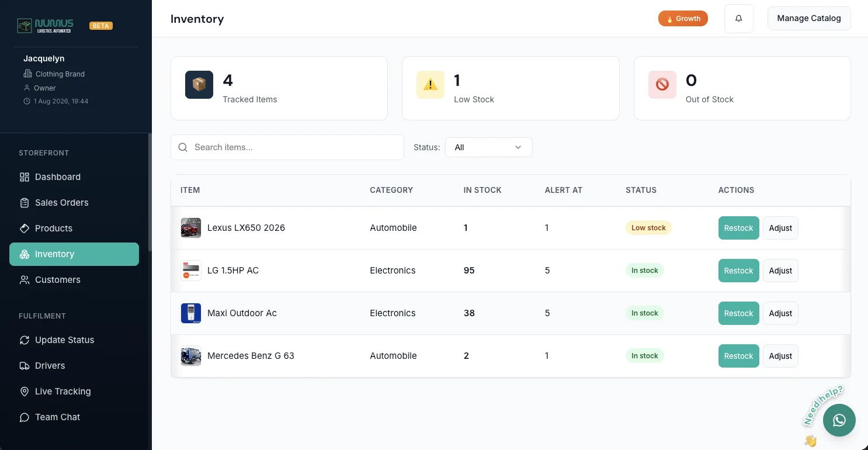The image size is (868, 450).
Task: Click the Update Status refresh icon
Action: [25, 340]
